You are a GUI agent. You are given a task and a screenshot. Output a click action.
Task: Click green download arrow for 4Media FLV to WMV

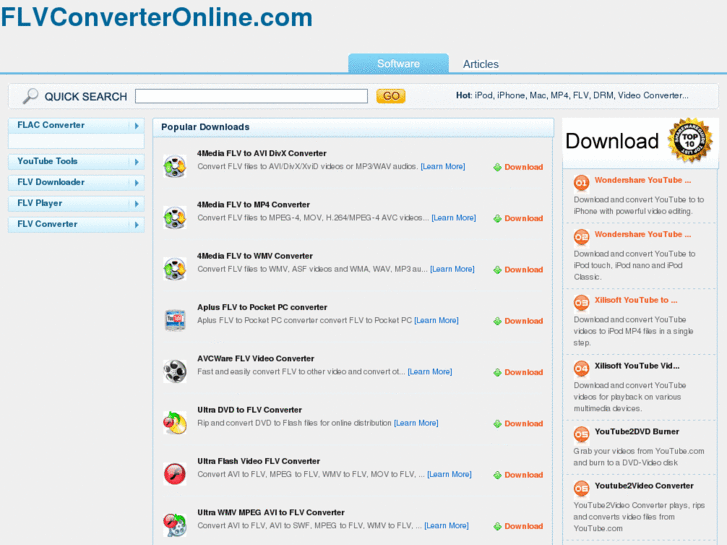pos(497,270)
